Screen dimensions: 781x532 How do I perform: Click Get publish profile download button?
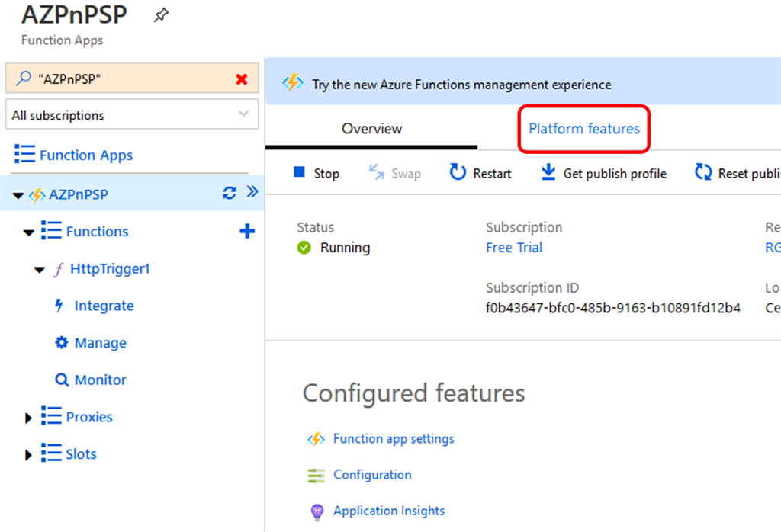pyautogui.click(x=603, y=173)
